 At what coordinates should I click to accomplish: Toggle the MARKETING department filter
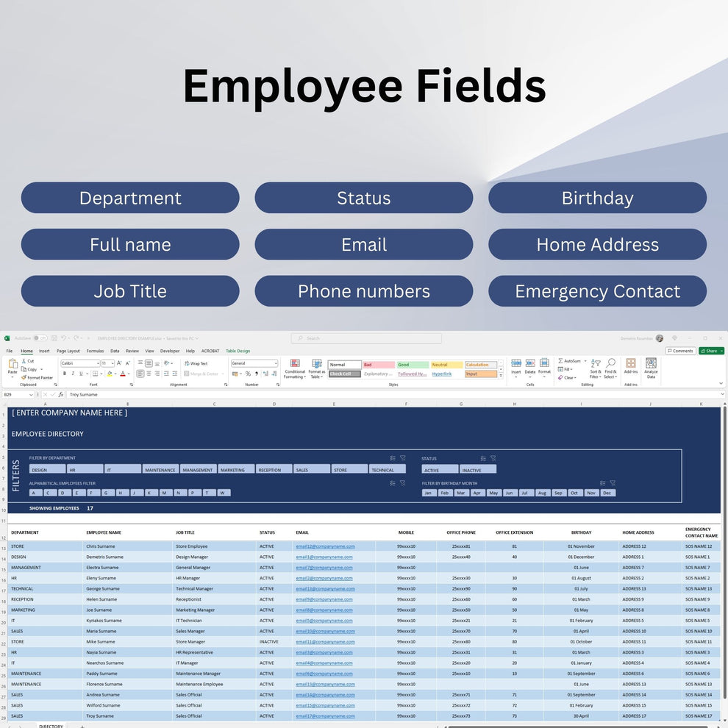point(236,469)
